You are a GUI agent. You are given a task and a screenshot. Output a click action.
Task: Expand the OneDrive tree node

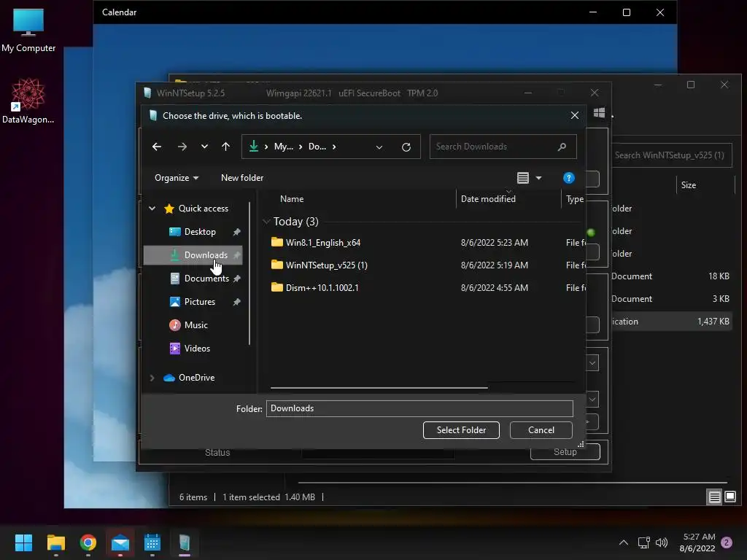[152, 378]
